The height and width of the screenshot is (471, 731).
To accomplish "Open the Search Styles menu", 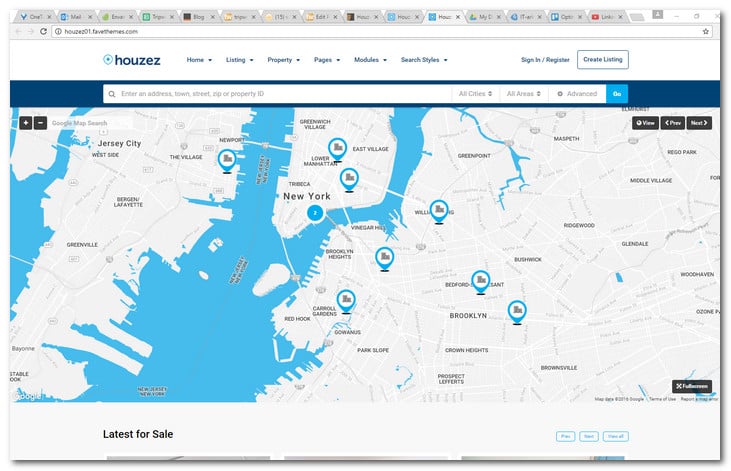I will click(x=426, y=60).
